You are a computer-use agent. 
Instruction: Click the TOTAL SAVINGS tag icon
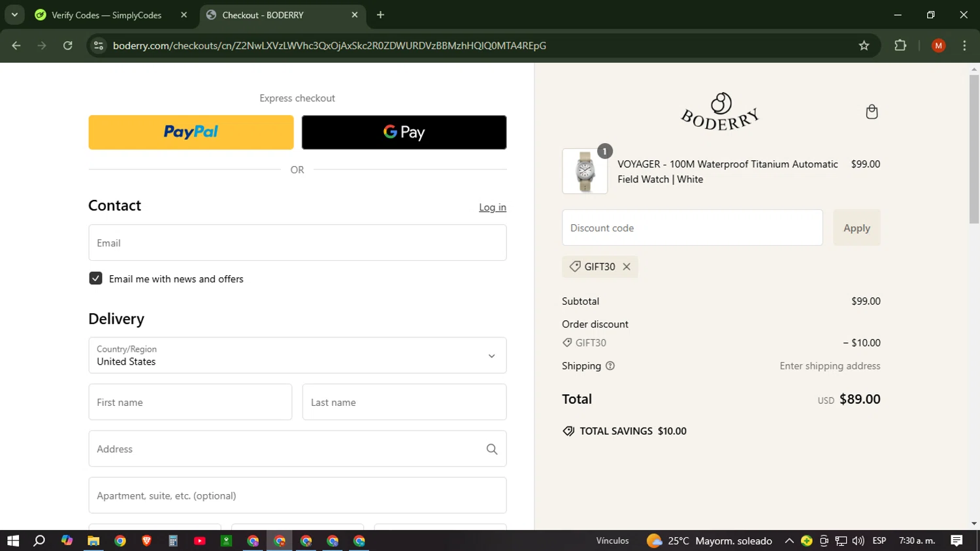568,431
